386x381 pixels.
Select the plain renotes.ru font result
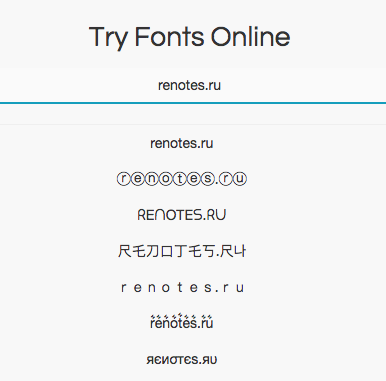(x=182, y=143)
